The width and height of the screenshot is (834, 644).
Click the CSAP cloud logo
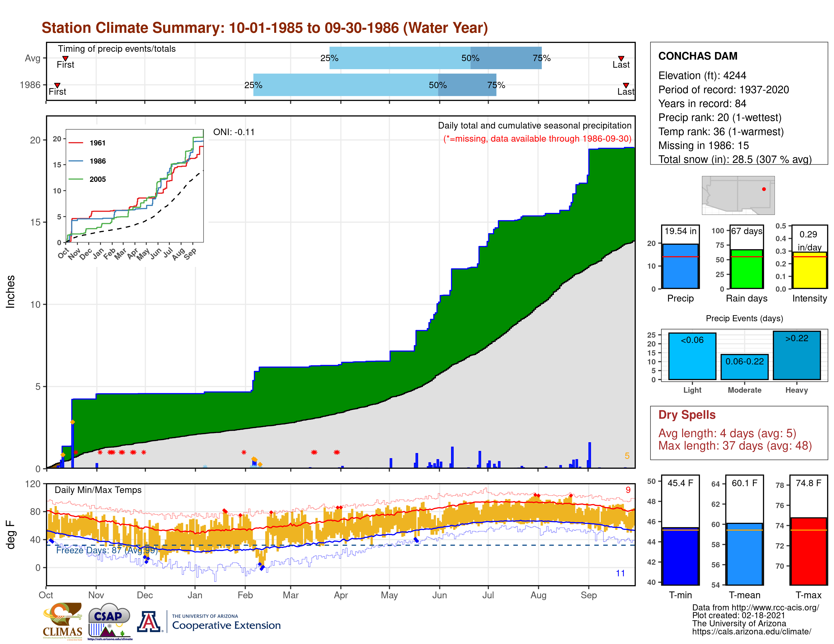110,621
